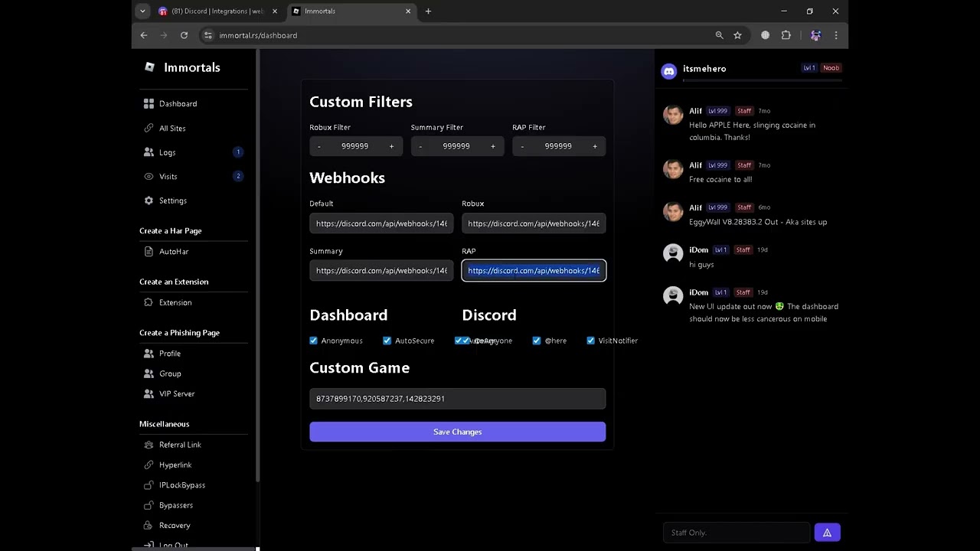Image resolution: width=980 pixels, height=551 pixels.
Task: Click the RAP Filter number field
Action: [x=558, y=146]
